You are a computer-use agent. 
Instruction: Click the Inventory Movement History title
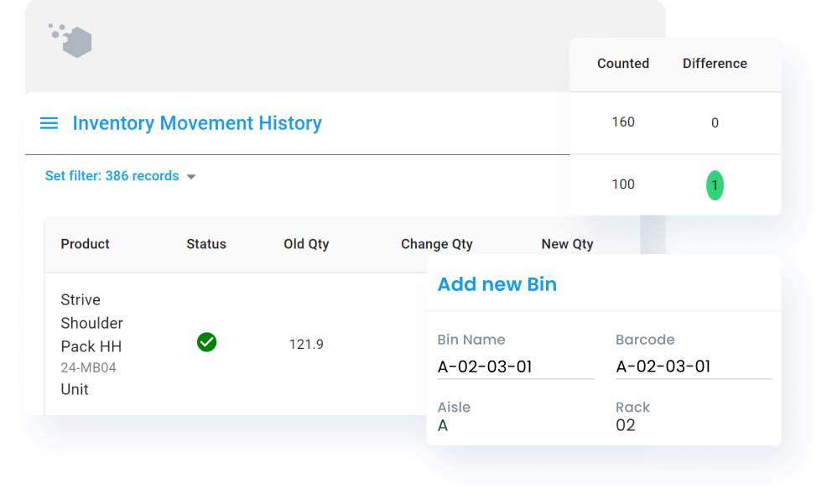(197, 123)
